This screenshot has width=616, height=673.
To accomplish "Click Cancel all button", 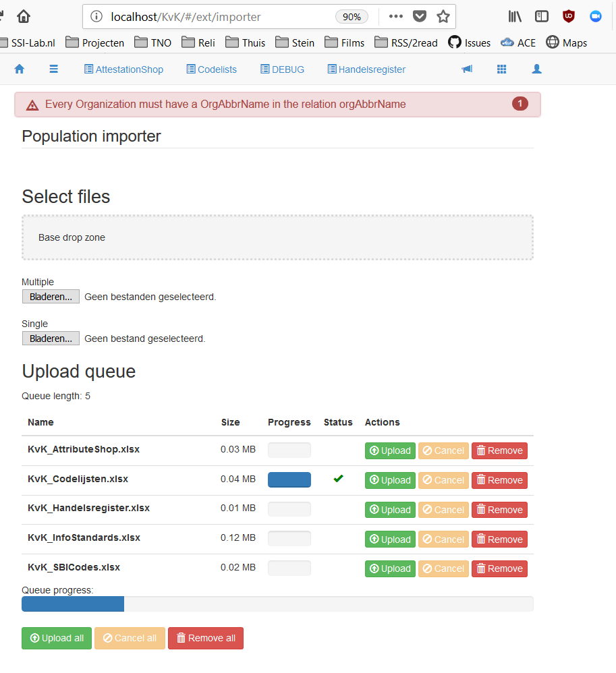I will click(x=130, y=638).
